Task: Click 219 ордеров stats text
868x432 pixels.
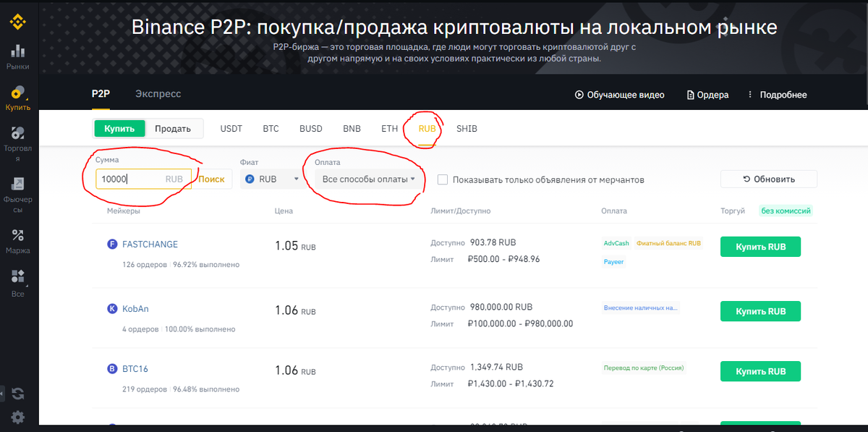Action: pyautogui.click(x=145, y=389)
